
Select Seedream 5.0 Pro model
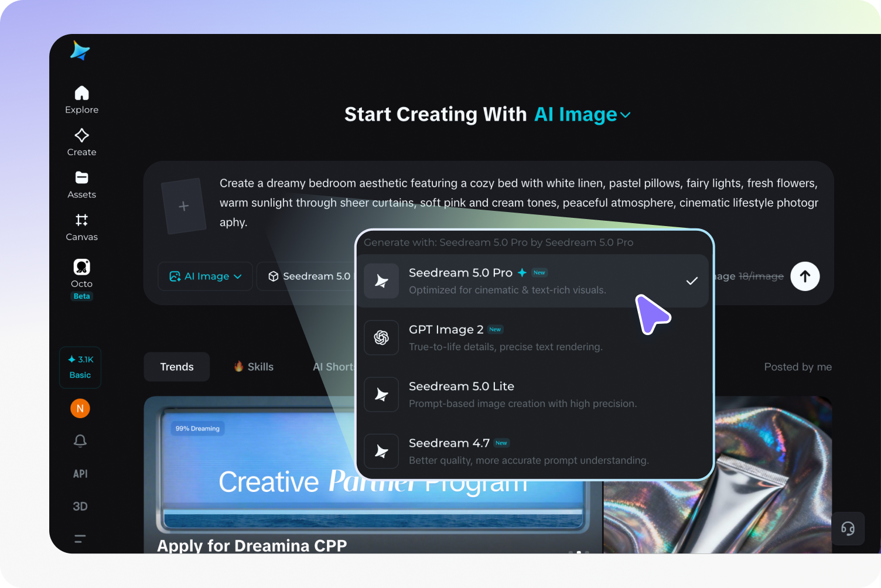pyautogui.click(x=532, y=281)
